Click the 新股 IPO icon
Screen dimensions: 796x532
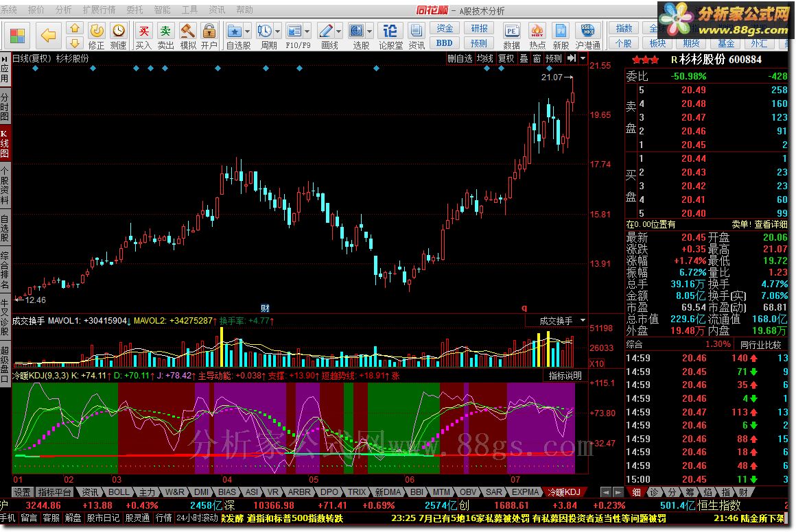pos(561,31)
